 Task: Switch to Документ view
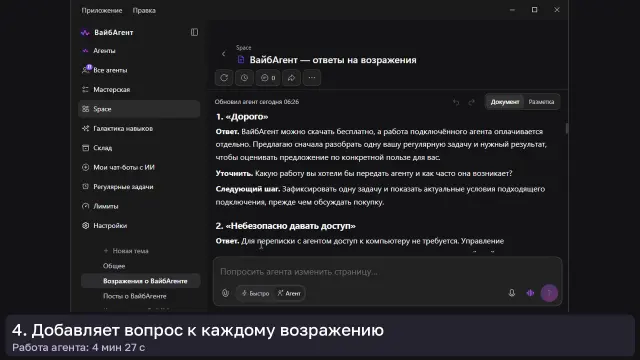point(505,102)
